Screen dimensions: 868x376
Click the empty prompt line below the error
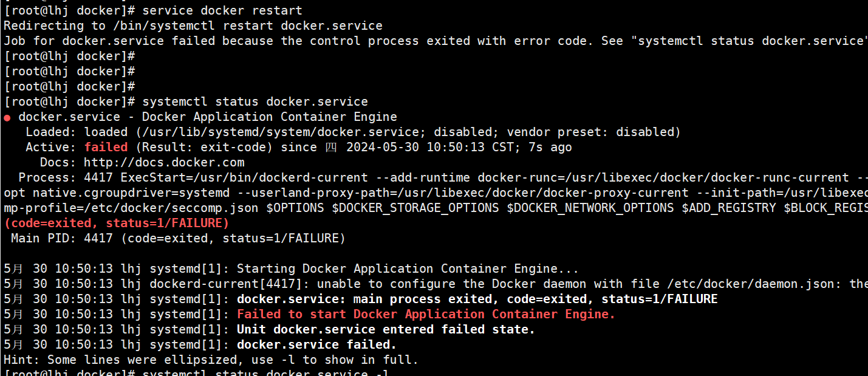coord(69,56)
